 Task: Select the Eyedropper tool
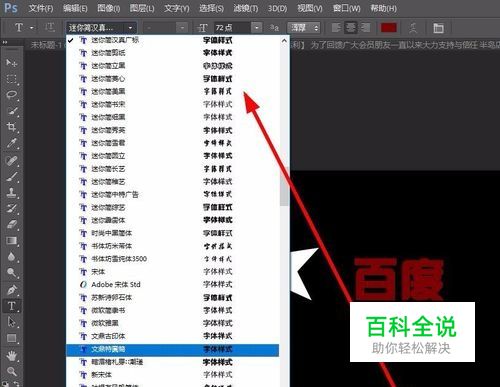11,143
